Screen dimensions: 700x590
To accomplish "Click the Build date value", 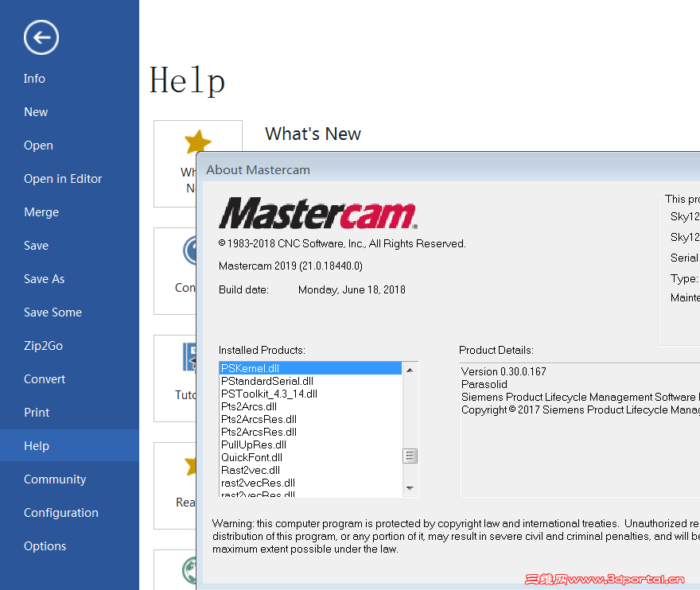I will tap(352, 289).
